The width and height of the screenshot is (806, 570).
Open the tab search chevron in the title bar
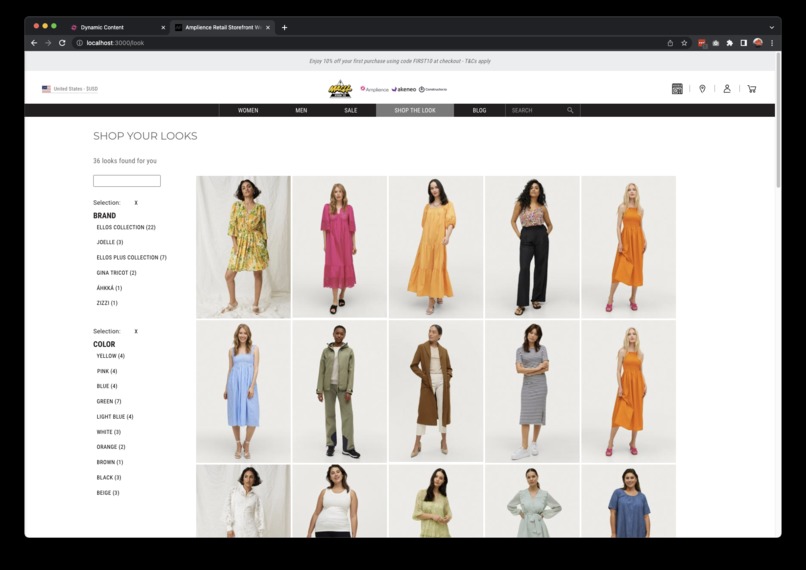point(772,27)
